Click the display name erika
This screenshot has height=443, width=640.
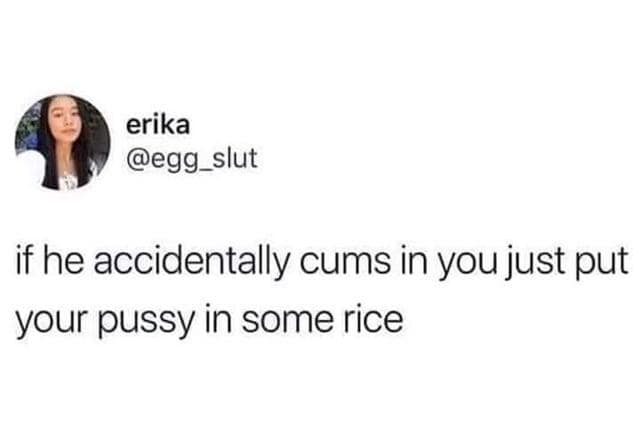(158, 125)
